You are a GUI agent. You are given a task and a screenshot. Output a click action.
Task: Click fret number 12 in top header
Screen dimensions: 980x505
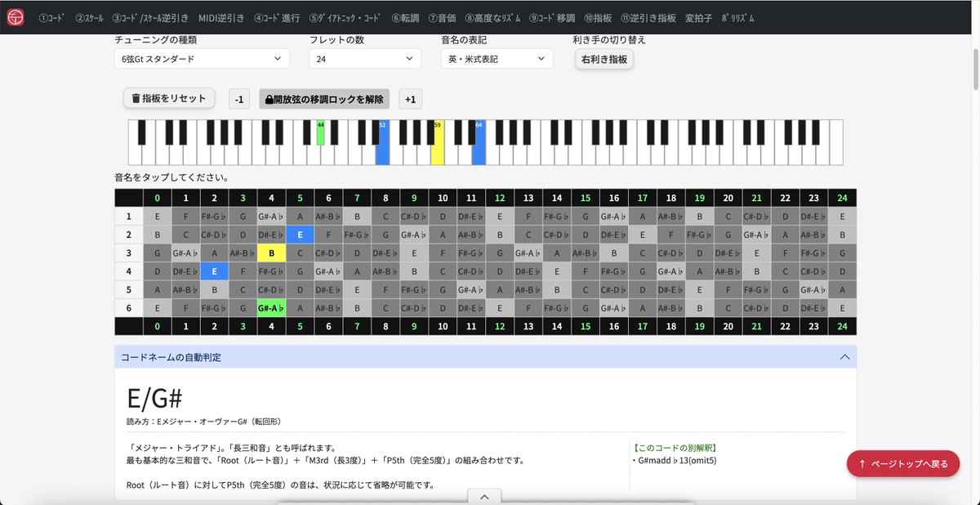(500, 198)
